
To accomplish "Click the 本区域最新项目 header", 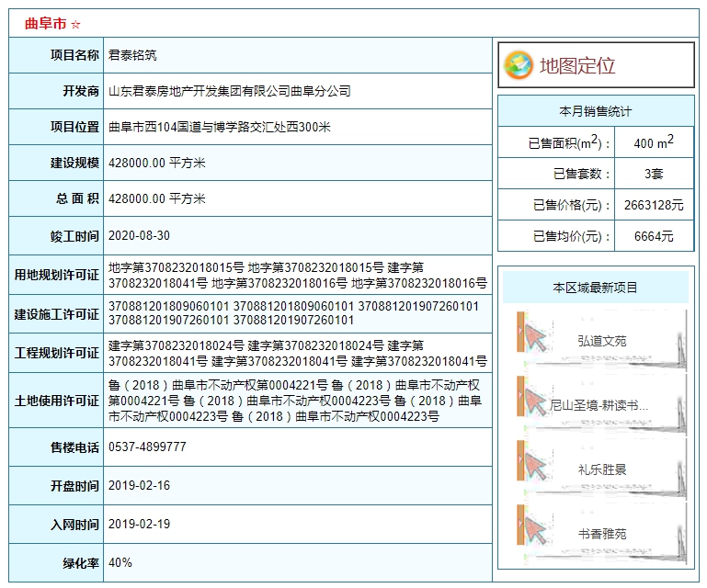I will [x=595, y=288].
